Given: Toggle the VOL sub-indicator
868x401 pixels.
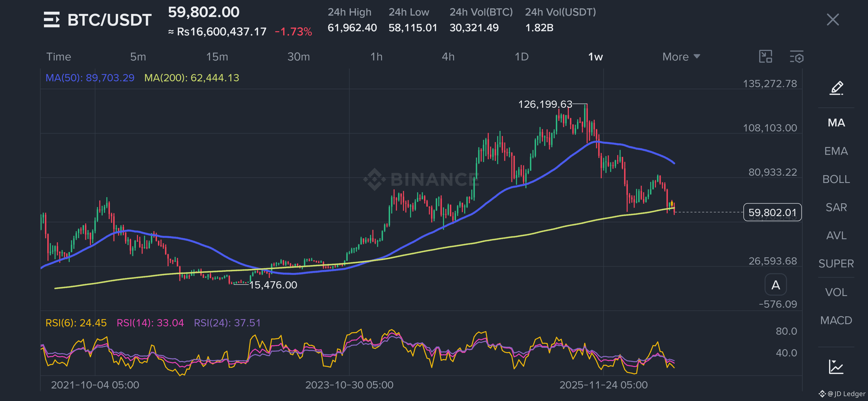Looking at the screenshot, I should click(x=836, y=292).
